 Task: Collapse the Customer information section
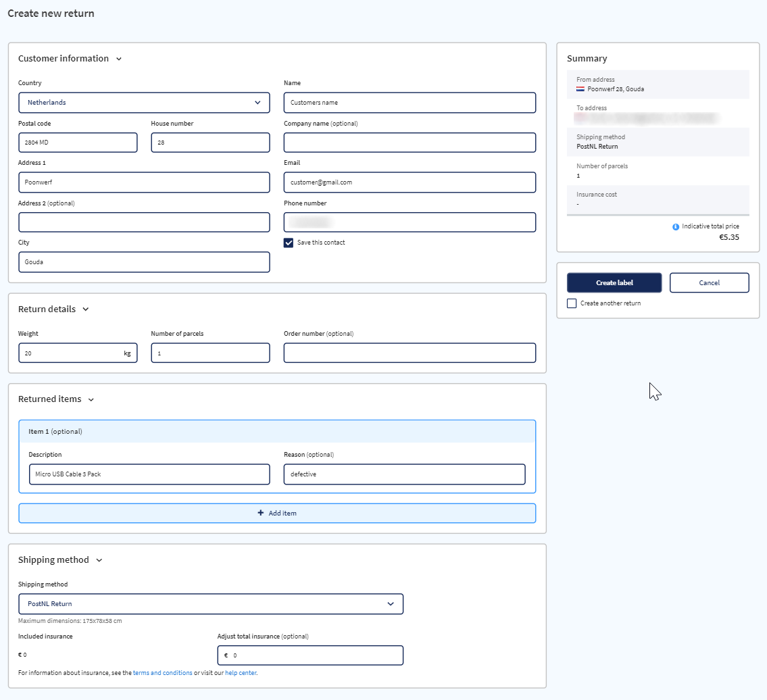tap(119, 59)
